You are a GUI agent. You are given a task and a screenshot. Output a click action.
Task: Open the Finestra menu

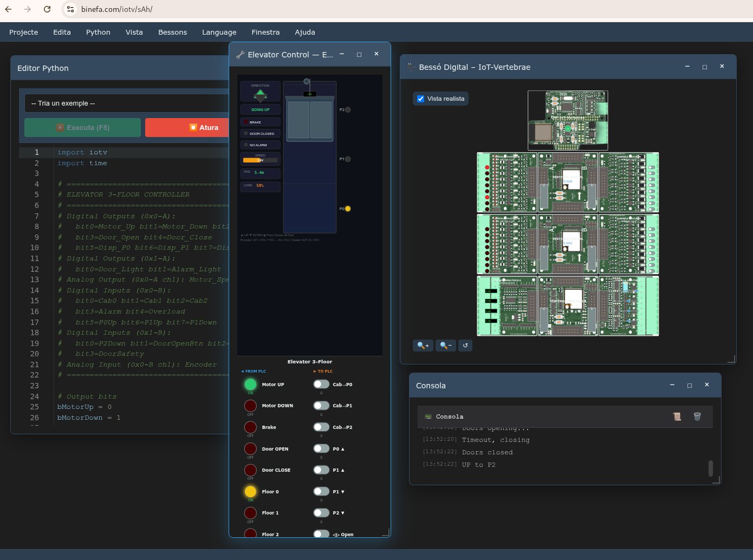tap(265, 32)
